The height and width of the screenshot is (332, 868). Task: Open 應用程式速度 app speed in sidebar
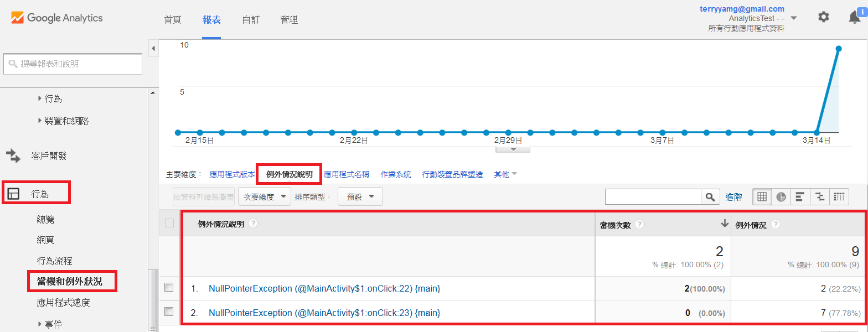[x=63, y=302]
